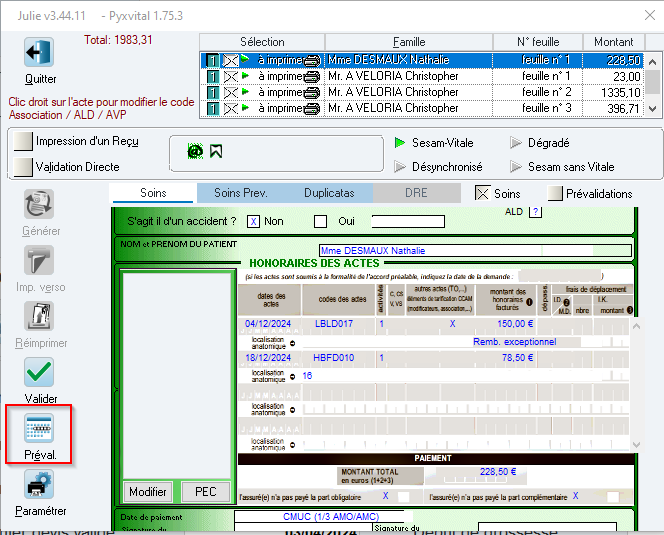Select row feuille n° 2 amounting 1335,10
The width and height of the screenshot is (664, 535).
(x=422, y=92)
